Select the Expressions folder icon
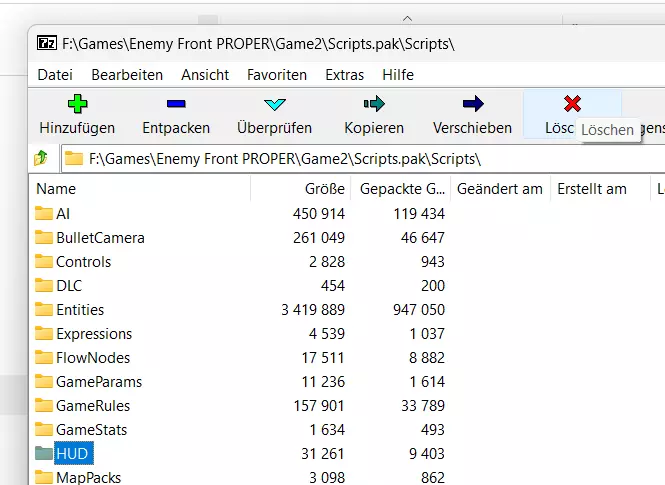 (x=44, y=334)
